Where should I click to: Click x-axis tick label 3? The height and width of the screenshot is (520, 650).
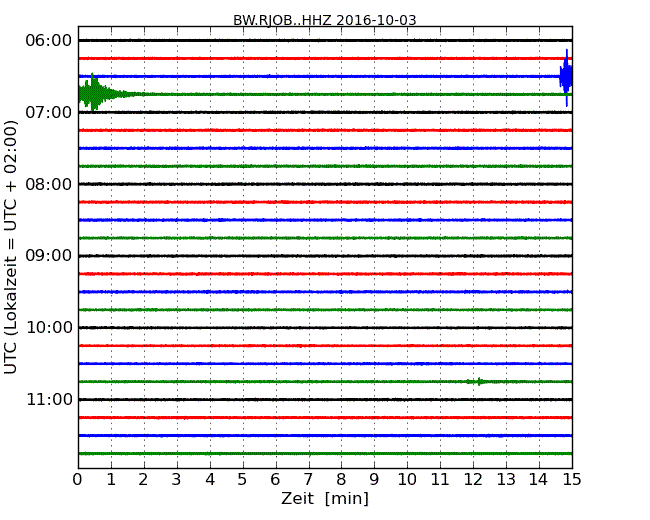point(177,479)
